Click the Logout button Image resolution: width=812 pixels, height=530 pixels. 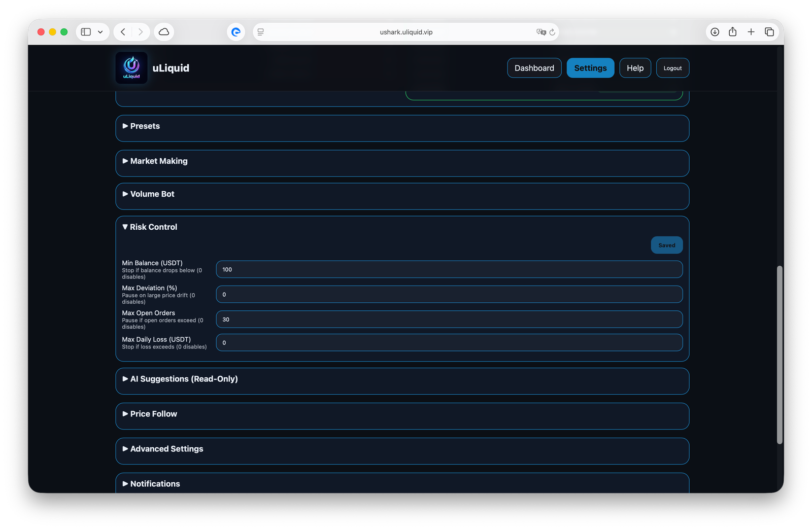pos(672,67)
